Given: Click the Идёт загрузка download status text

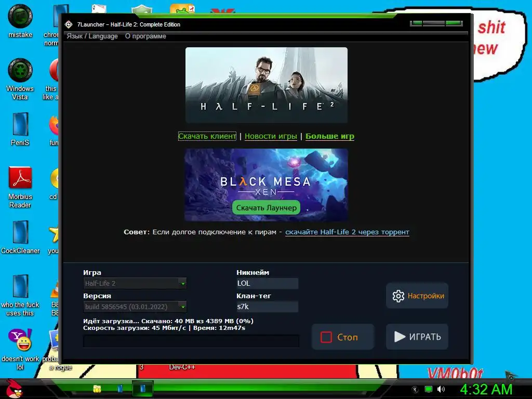Looking at the screenshot, I should pos(168,321).
